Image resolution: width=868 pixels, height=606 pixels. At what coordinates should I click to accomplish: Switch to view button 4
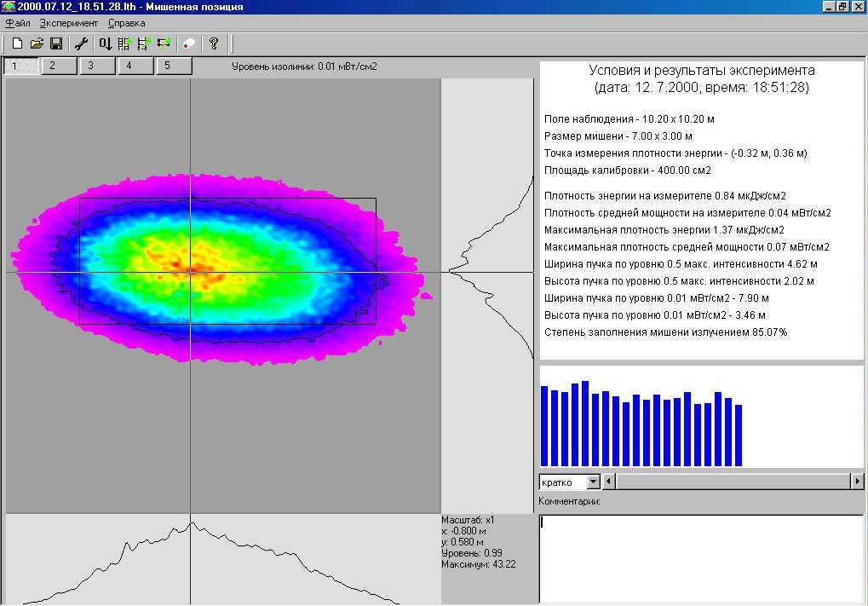pyautogui.click(x=135, y=66)
